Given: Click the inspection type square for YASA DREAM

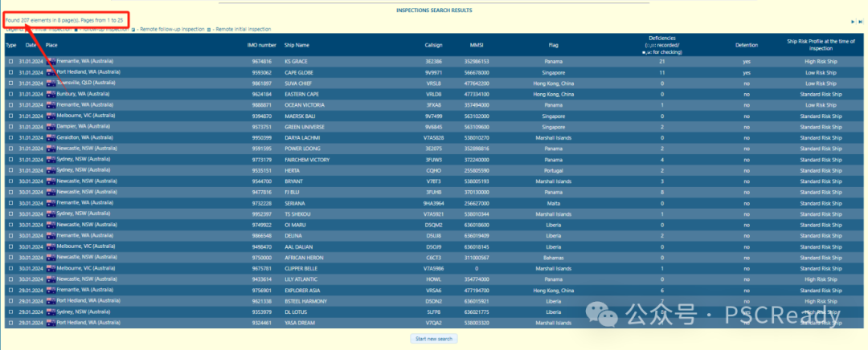Looking at the screenshot, I should coord(10,324).
